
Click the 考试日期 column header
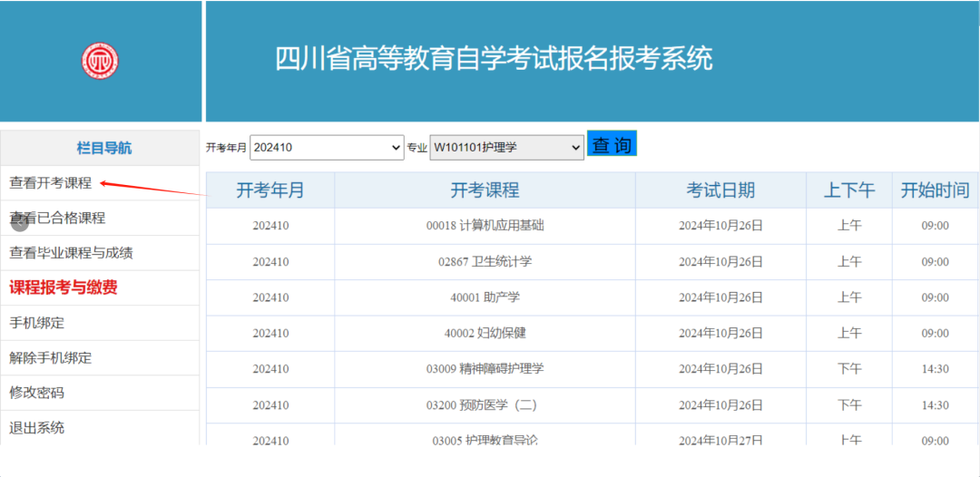click(720, 190)
